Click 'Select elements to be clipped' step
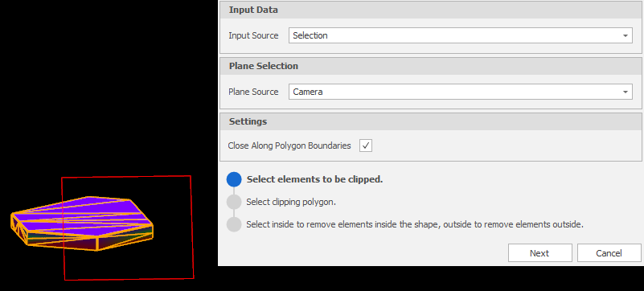The image size is (644, 291). click(314, 179)
